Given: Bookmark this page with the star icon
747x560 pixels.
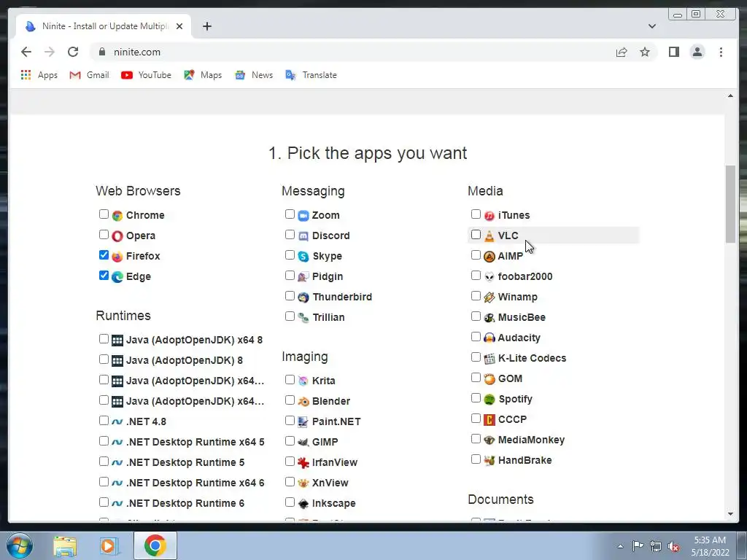Looking at the screenshot, I should tap(645, 52).
